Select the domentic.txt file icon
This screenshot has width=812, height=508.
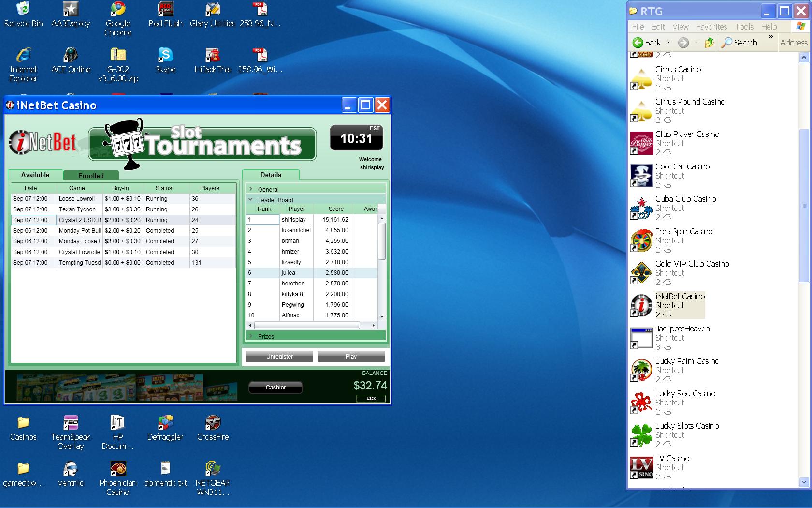tap(165, 474)
